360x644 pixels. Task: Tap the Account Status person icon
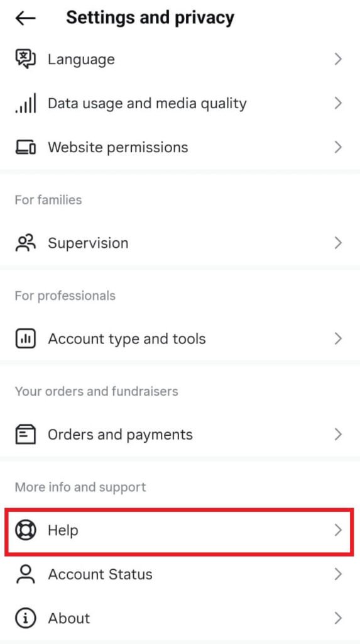pyautogui.click(x=26, y=574)
